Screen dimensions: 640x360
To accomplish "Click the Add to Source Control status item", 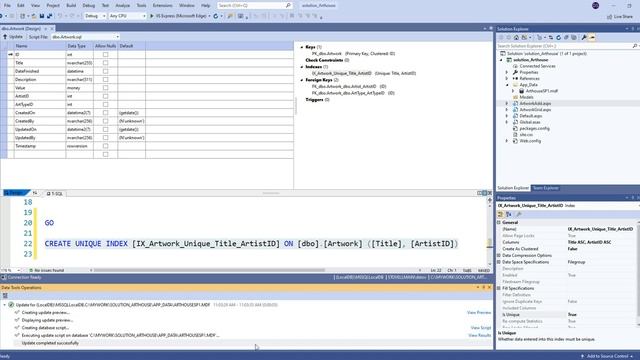I will point(606,356).
